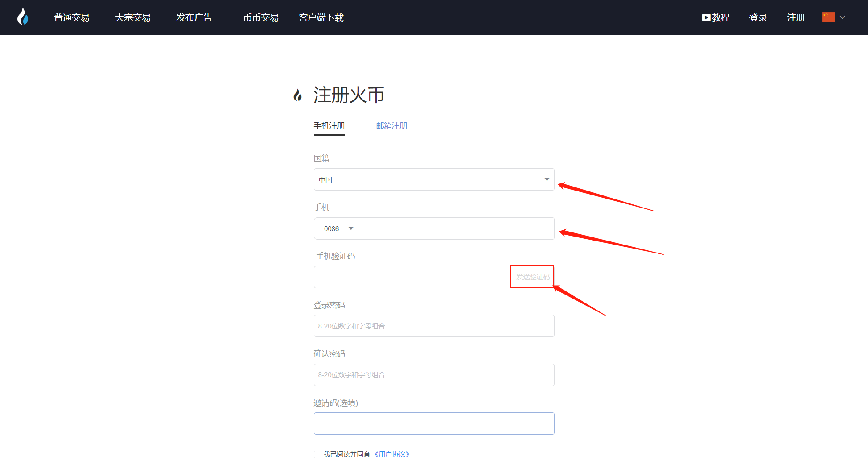Click the 邀请码(选填) invitation code field
The height and width of the screenshot is (465, 868).
click(x=434, y=423)
